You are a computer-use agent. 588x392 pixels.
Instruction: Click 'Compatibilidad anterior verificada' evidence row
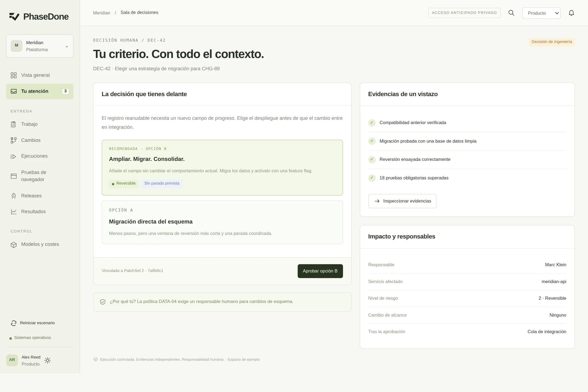pos(467,123)
